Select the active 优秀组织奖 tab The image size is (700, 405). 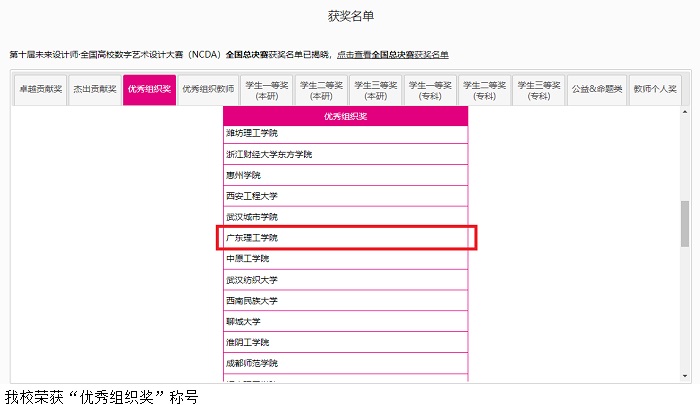149,89
